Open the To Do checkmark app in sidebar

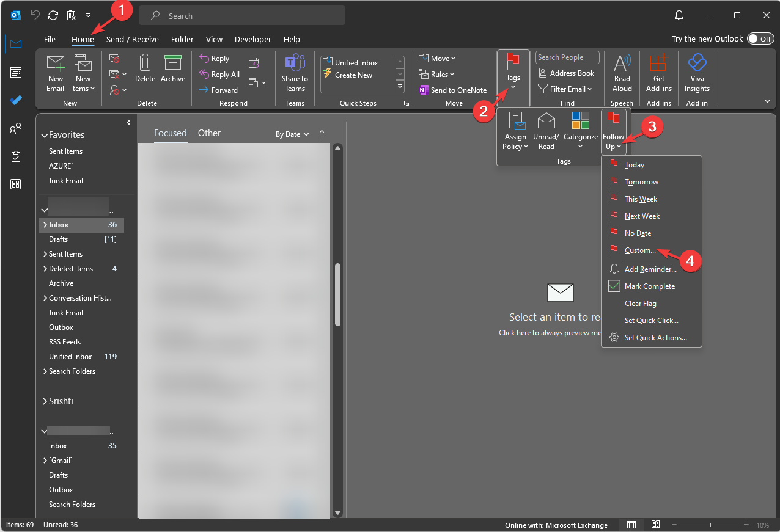point(16,100)
